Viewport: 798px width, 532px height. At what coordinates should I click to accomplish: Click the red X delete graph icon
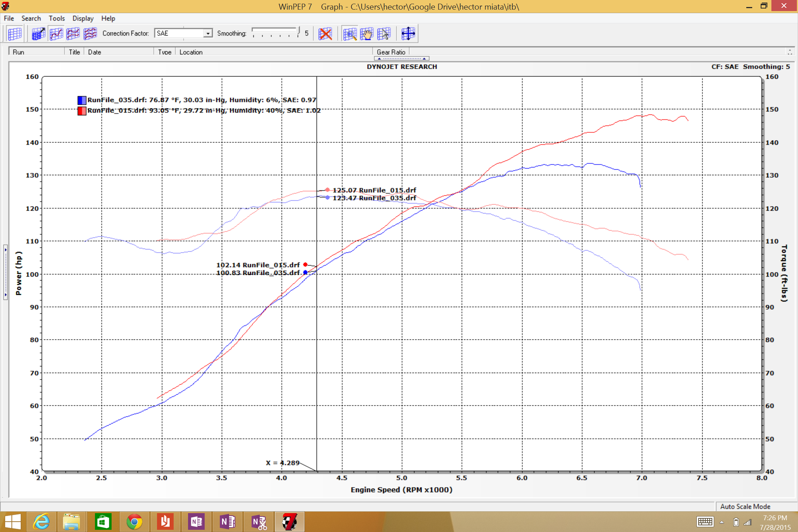(x=325, y=34)
